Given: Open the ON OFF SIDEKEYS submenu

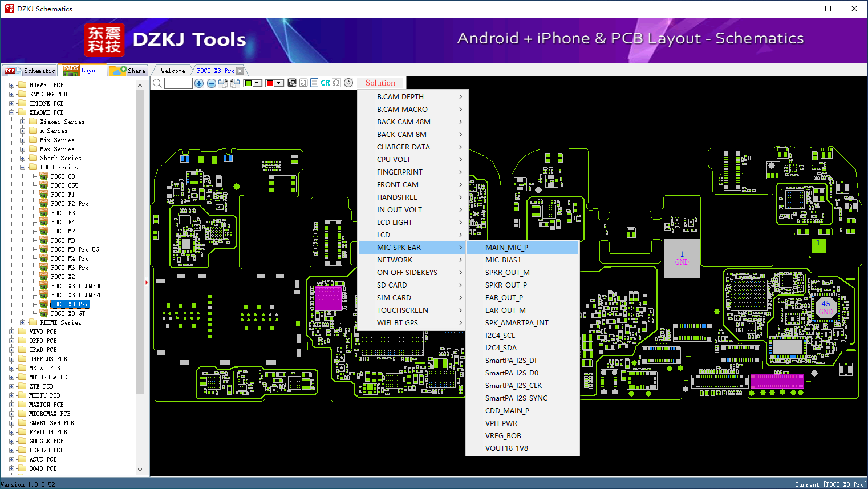Looking at the screenshot, I should tap(413, 272).
